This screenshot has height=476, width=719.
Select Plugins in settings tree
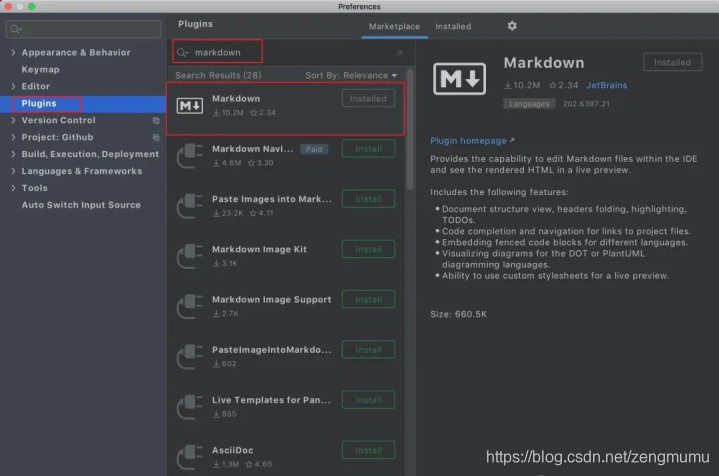[x=39, y=104]
